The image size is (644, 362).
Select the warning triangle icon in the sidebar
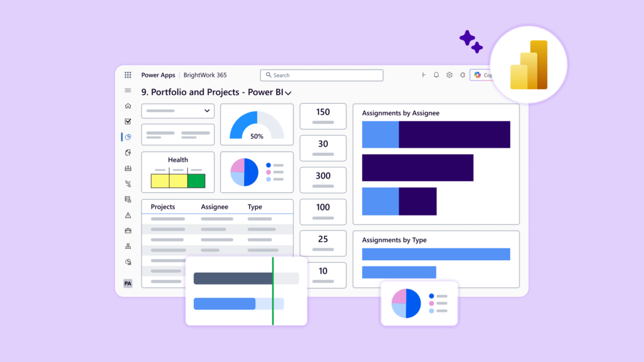(x=128, y=216)
